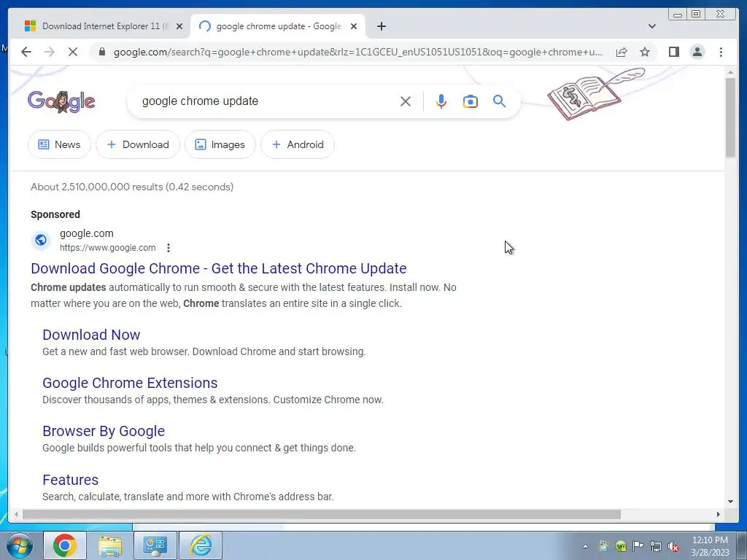Open the Download Now link
This screenshot has height=560, width=747.
(91, 335)
